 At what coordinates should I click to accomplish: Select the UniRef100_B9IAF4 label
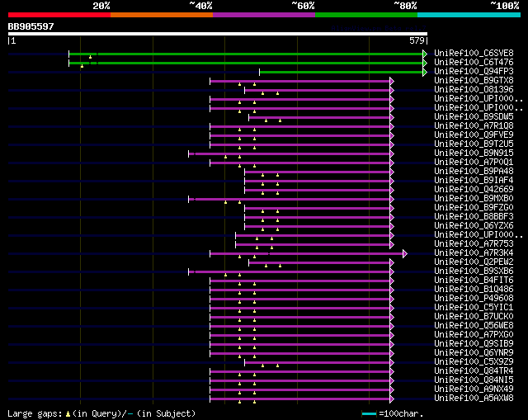pos(474,181)
